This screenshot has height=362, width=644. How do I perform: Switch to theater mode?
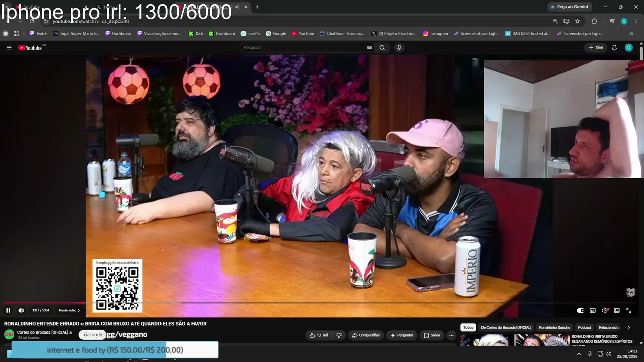point(617,310)
